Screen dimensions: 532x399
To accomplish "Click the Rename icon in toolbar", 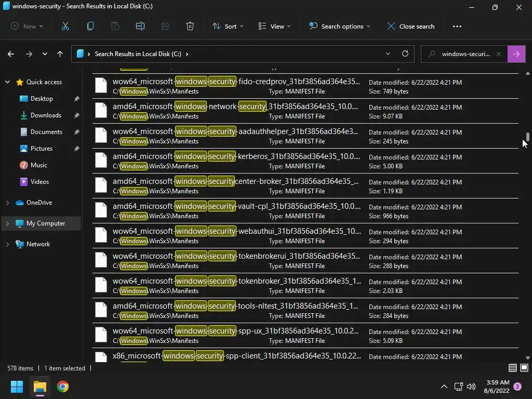I will 140,26.
